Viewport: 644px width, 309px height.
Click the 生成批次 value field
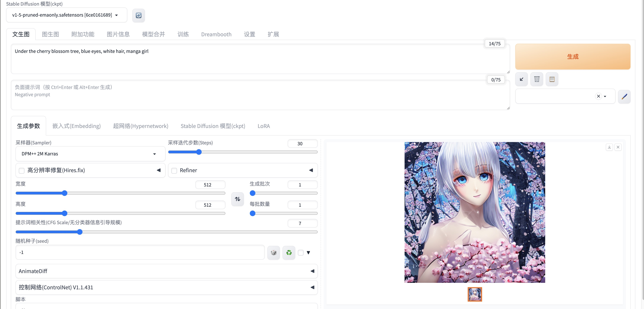tap(303, 185)
